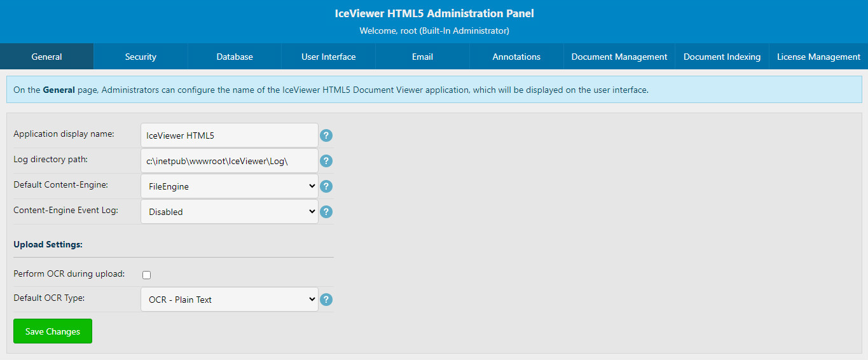The height and width of the screenshot is (360, 868).
Task: Click help icon next to Log directory path
Action: coord(326,161)
